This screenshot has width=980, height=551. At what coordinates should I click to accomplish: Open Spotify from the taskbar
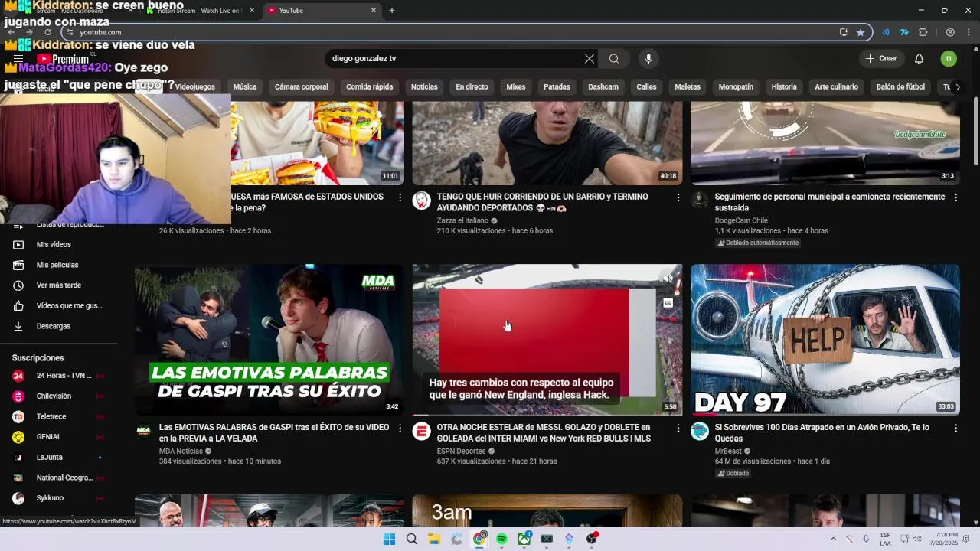(x=501, y=539)
